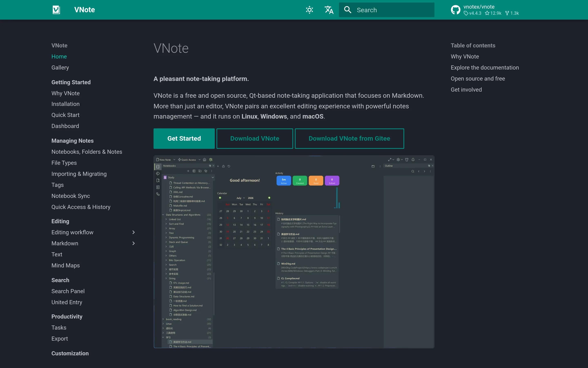The height and width of the screenshot is (368, 588).
Task: Open the Tags page
Action: click(57, 185)
